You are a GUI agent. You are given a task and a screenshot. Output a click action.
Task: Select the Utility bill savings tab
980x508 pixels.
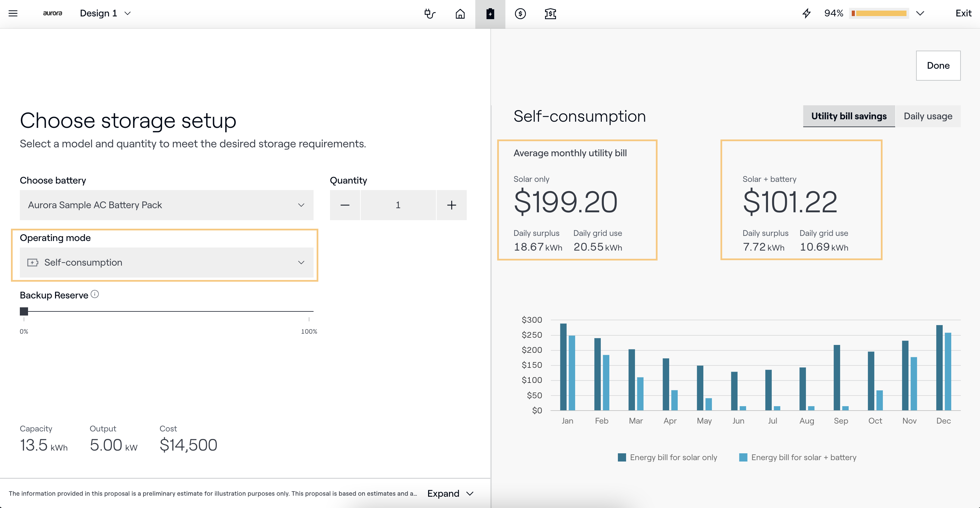point(849,116)
